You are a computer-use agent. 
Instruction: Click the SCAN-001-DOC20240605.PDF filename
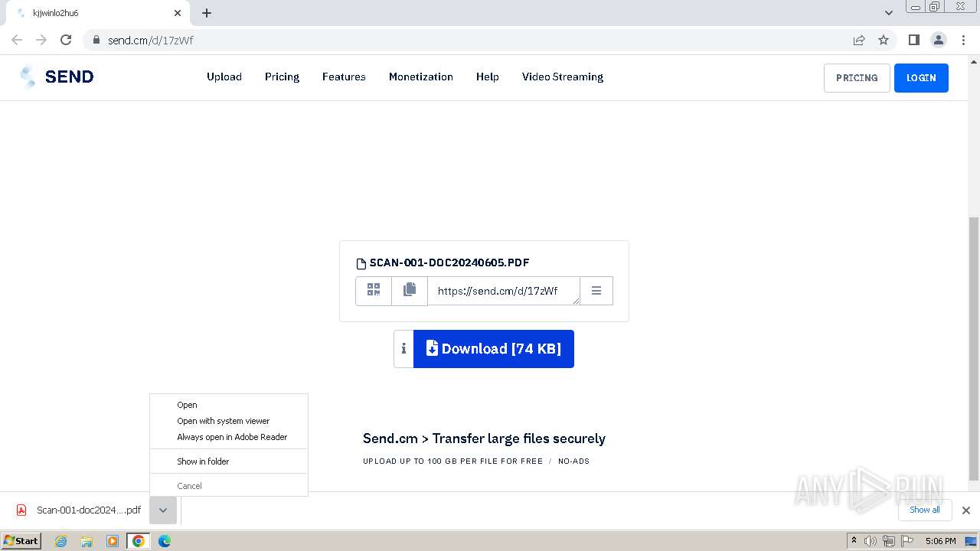449,262
